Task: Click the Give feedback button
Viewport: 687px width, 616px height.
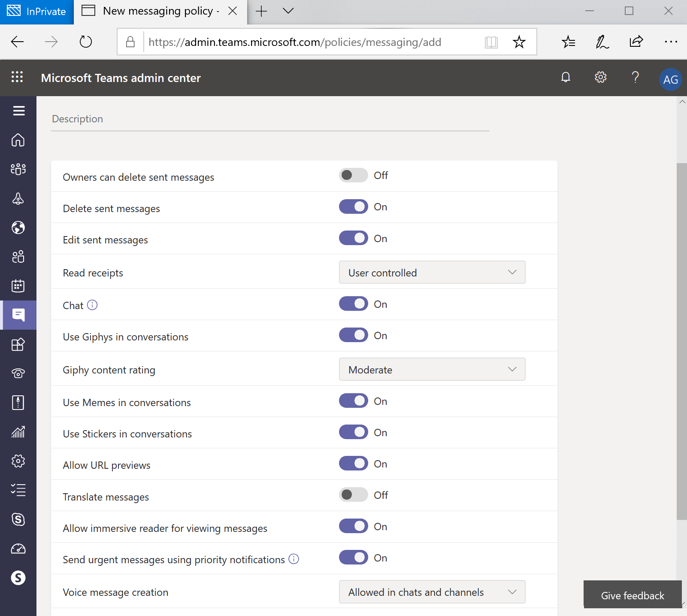Action: 633,595
